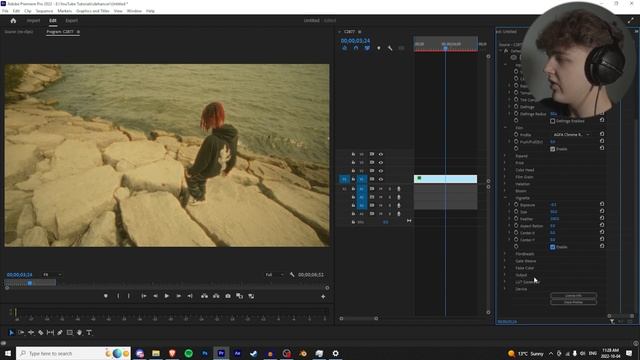Expand the Film Grain section

pos(505,177)
